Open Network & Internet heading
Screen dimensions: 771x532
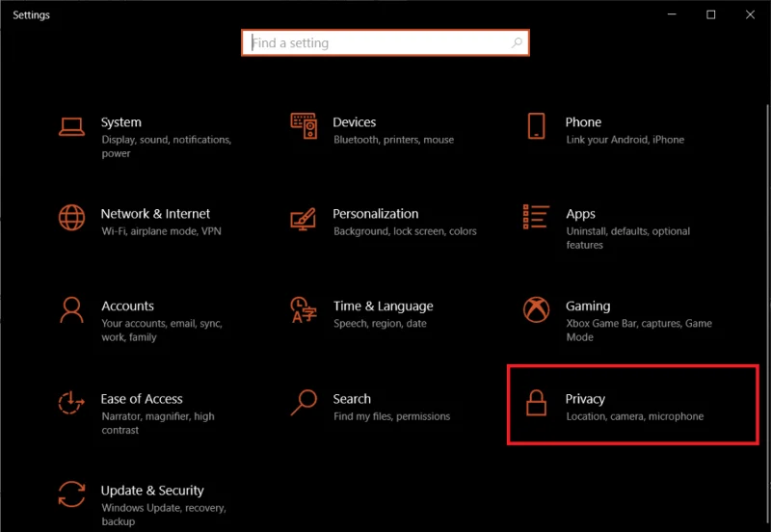tap(155, 214)
